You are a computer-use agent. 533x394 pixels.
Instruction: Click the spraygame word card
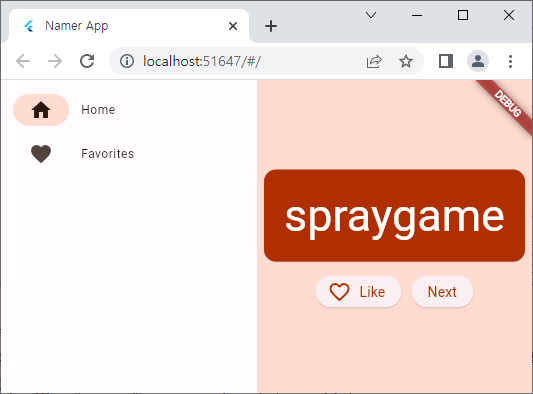[394, 216]
